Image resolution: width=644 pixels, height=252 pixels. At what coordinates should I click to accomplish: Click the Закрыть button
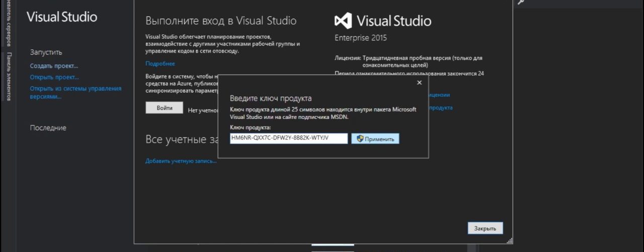pos(485,228)
